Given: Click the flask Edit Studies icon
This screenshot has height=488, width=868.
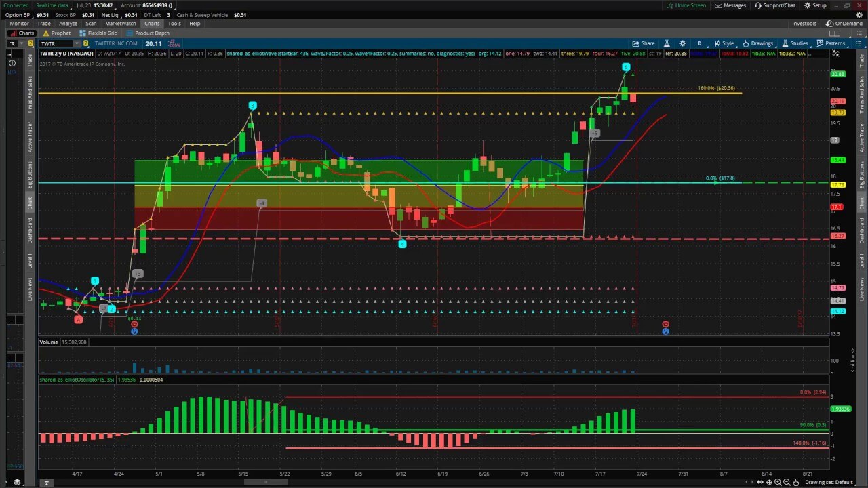Looking at the screenshot, I should click(666, 43).
